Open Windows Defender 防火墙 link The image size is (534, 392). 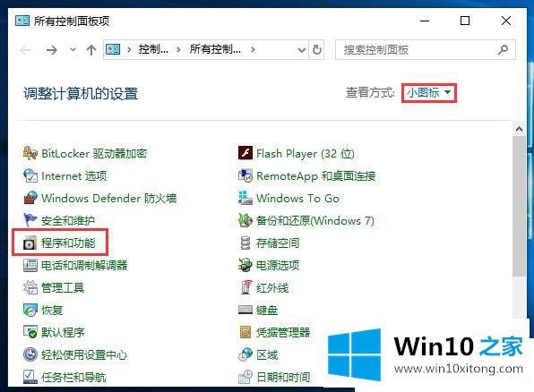tap(109, 198)
